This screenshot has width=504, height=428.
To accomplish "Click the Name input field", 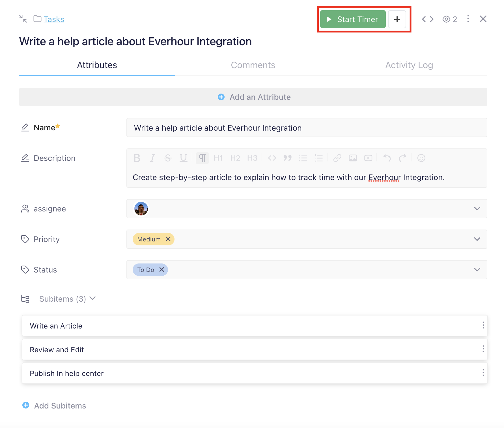I will click(307, 128).
